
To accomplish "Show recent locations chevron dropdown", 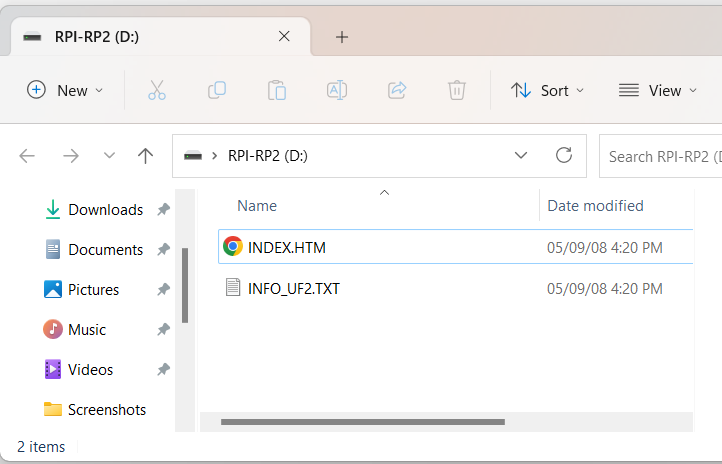I will (x=109, y=155).
